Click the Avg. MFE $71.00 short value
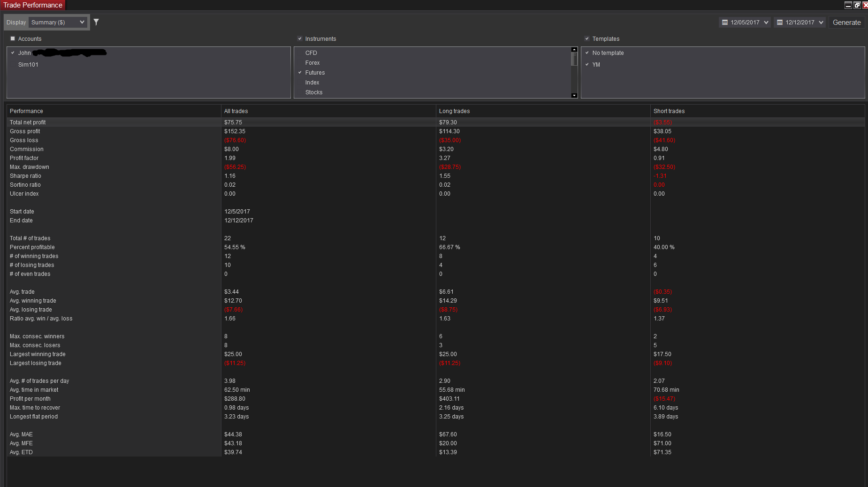 [x=662, y=443]
